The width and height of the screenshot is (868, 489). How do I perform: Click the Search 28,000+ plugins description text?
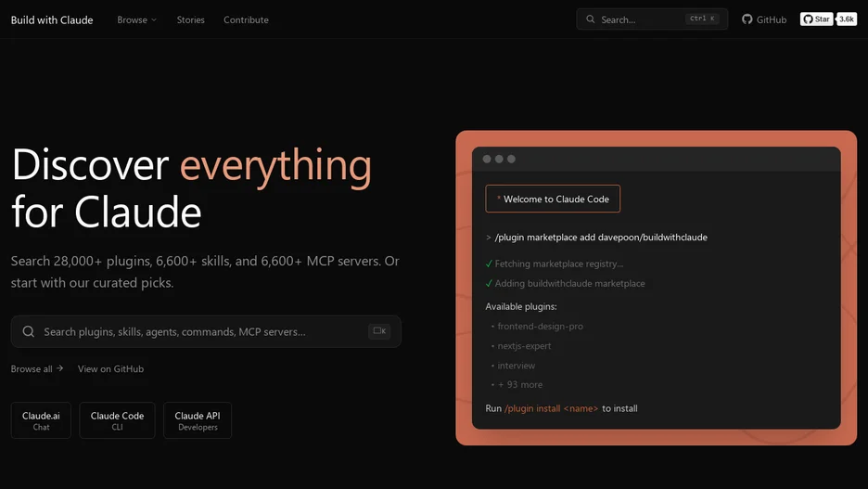pos(205,272)
